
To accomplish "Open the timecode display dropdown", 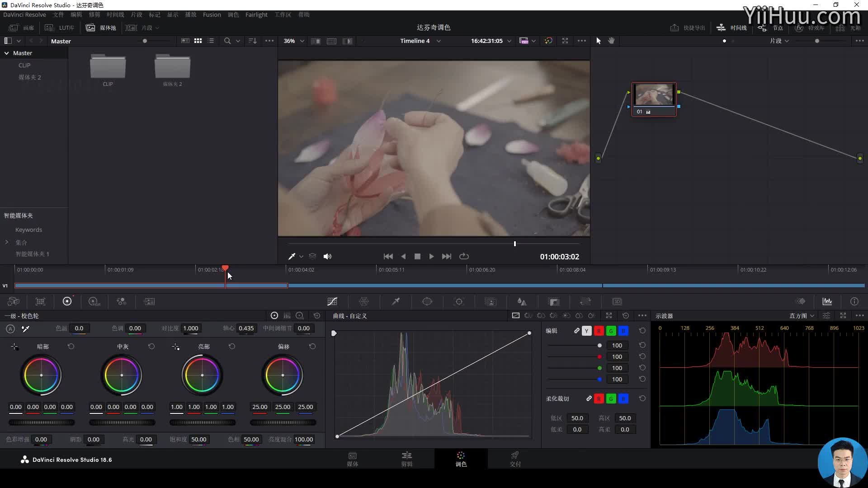I will [x=491, y=41].
